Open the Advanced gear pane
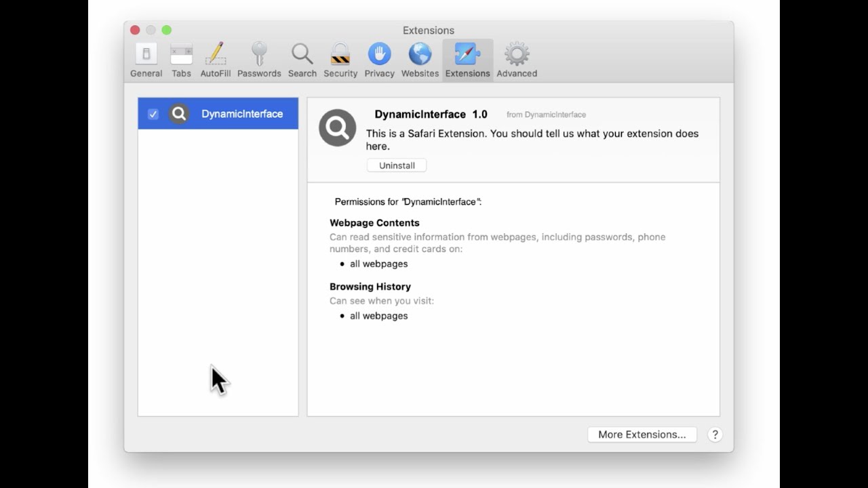868x488 pixels. (517, 61)
